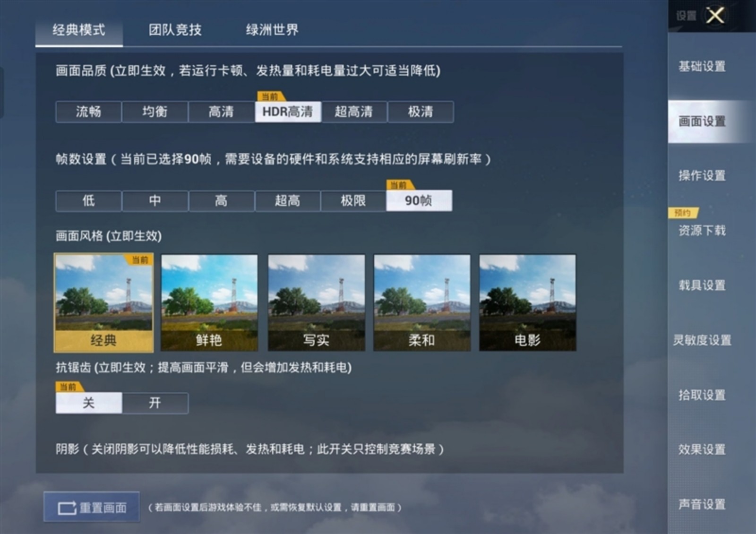Choose 极清 graphics quality option
Screen dimensions: 756x534
point(421,112)
